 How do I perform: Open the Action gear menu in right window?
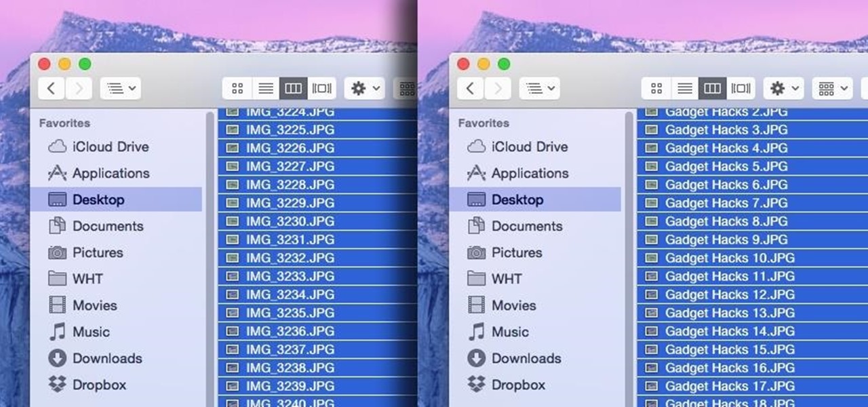[x=783, y=88]
